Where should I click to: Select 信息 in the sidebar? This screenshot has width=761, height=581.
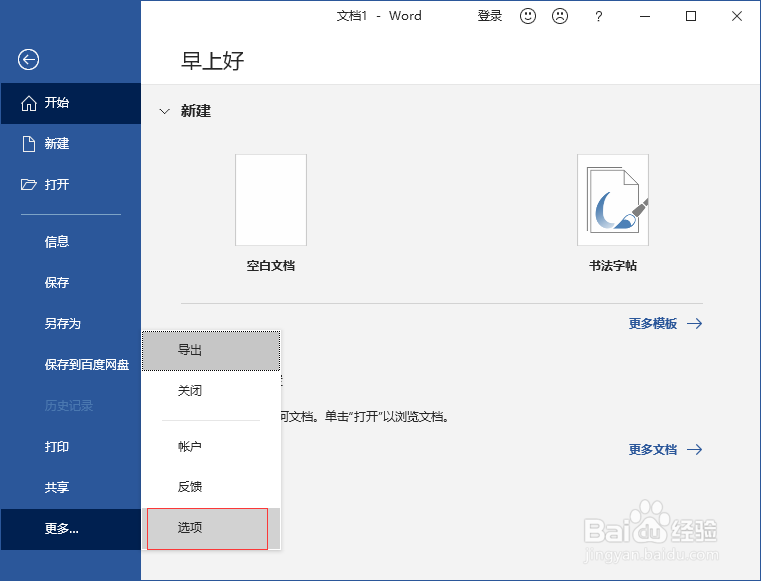point(71,242)
